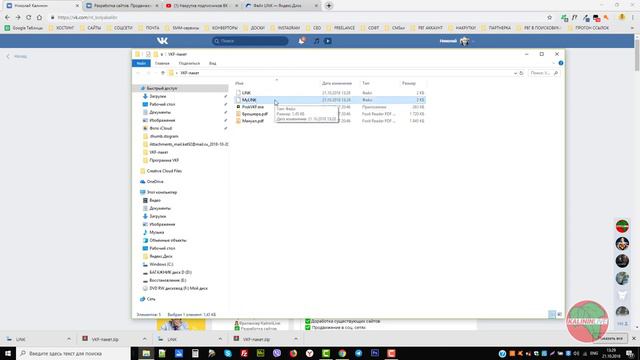Open options arrow of leftmost LINK download
This screenshot has width=640, height=360.
point(69,339)
